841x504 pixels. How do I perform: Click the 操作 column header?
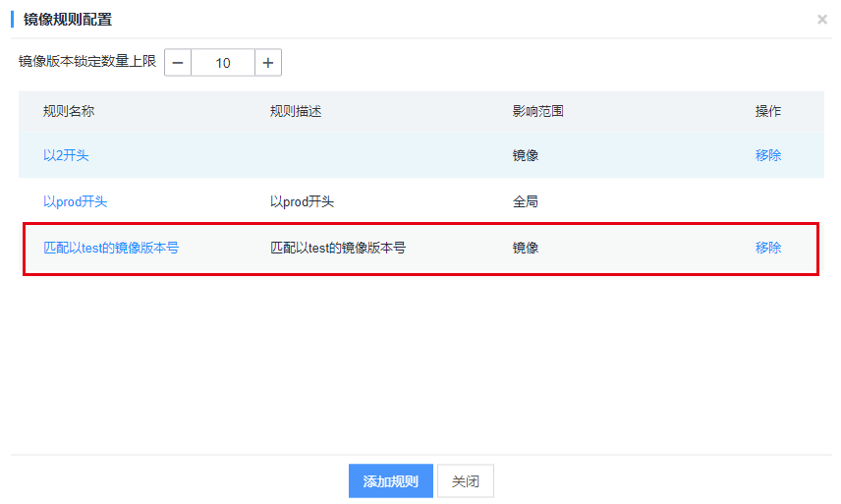point(768,111)
